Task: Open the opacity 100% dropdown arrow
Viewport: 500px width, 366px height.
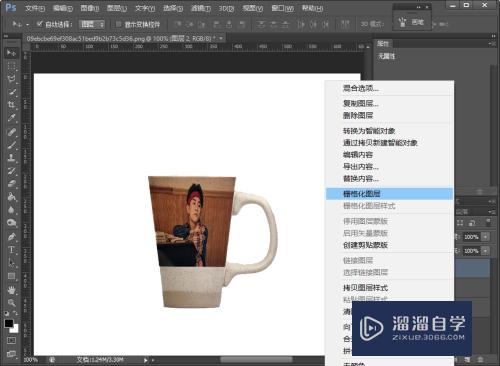Action: point(485,237)
